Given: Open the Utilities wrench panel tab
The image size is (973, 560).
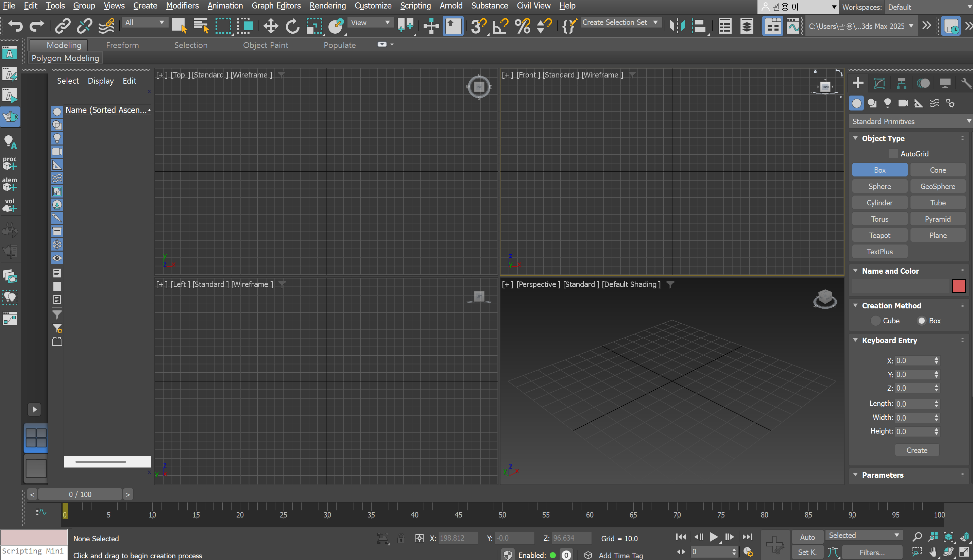Looking at the screenshot, I should 967,83.
